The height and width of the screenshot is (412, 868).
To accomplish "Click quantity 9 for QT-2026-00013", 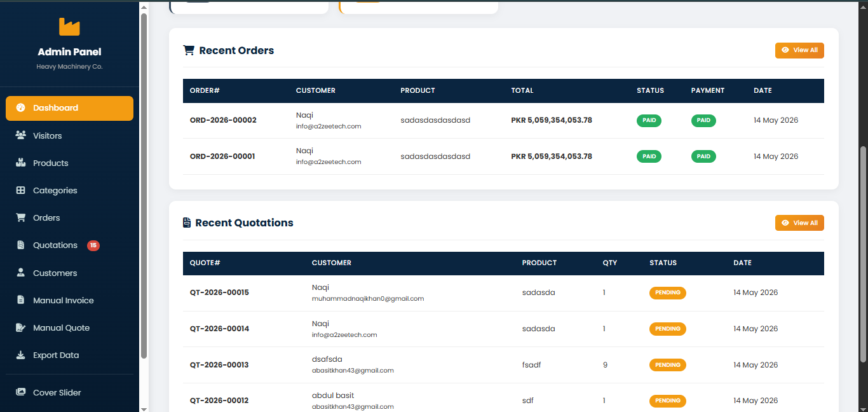I will [x=605, y=365].
